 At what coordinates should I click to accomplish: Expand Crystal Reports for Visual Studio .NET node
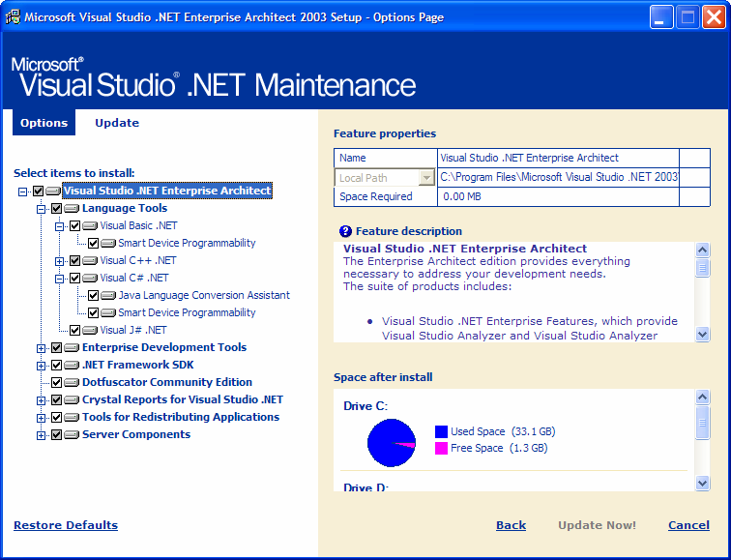[41, 400]
